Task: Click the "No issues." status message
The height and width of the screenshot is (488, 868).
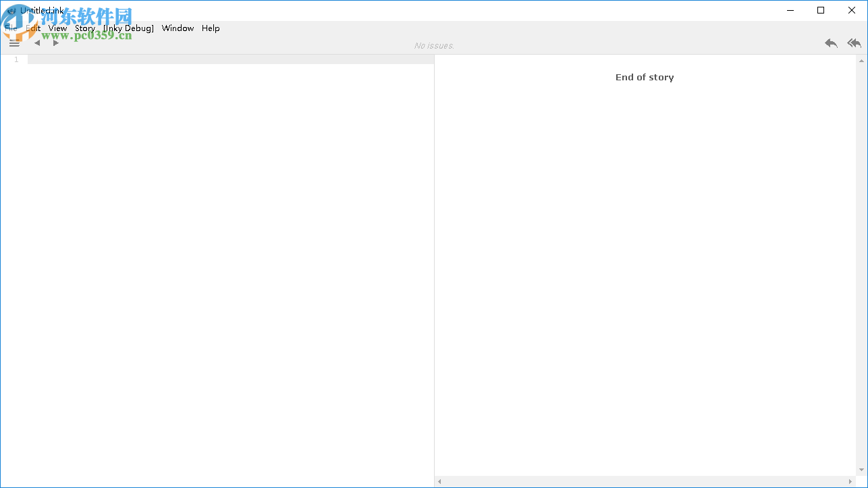Action: pos(434,45)
